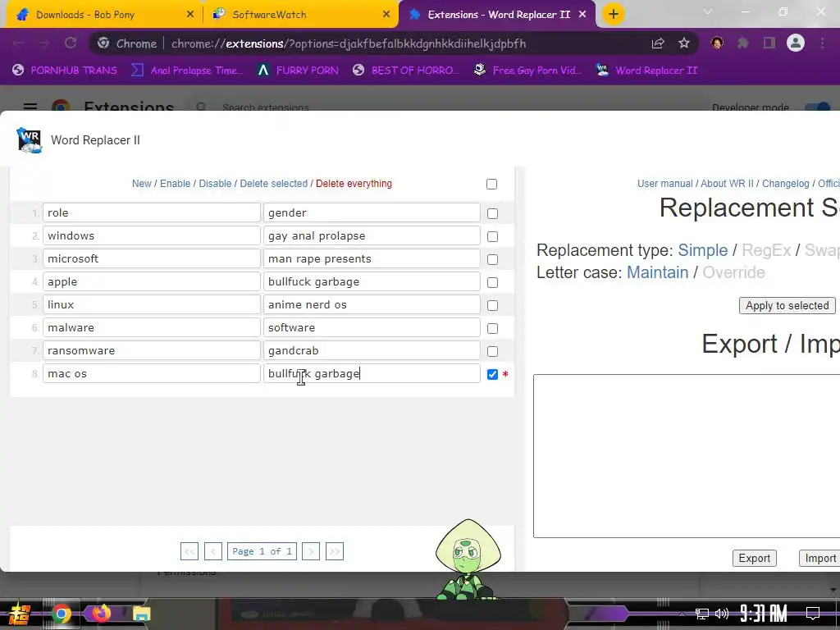Click the volume speaker tray icon
The width and height of the screenshot is (840, 630).
coord(722,614)
